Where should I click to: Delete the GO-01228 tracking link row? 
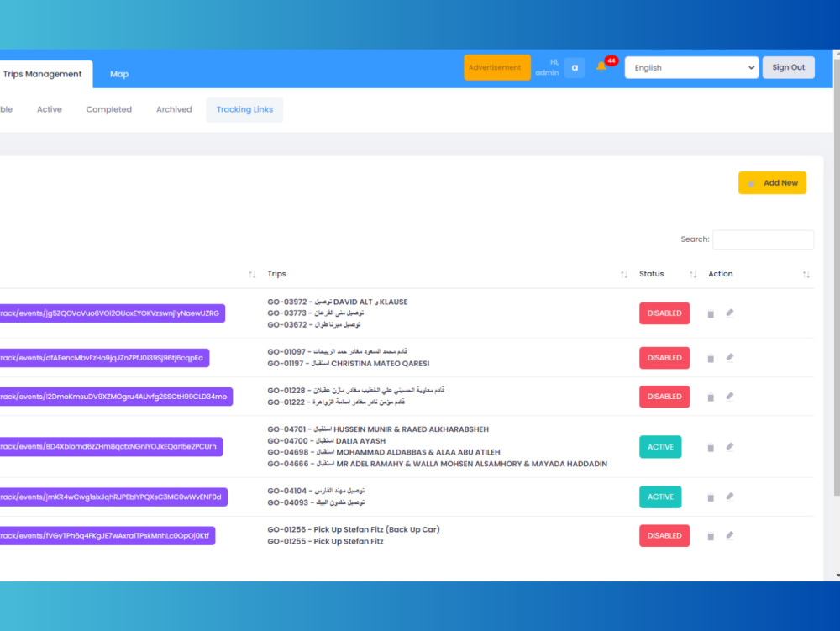(x=711, y=397)
